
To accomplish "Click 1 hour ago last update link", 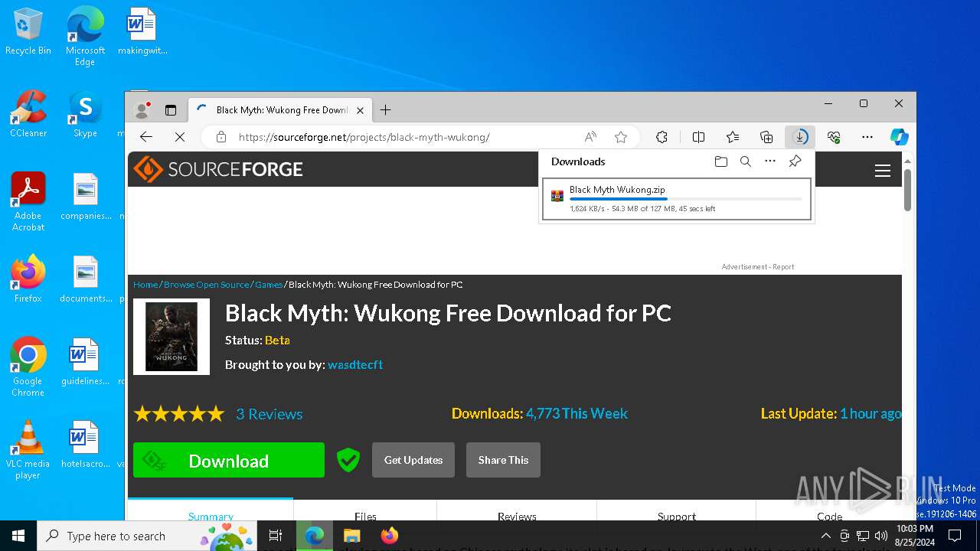I will [871, 414].
